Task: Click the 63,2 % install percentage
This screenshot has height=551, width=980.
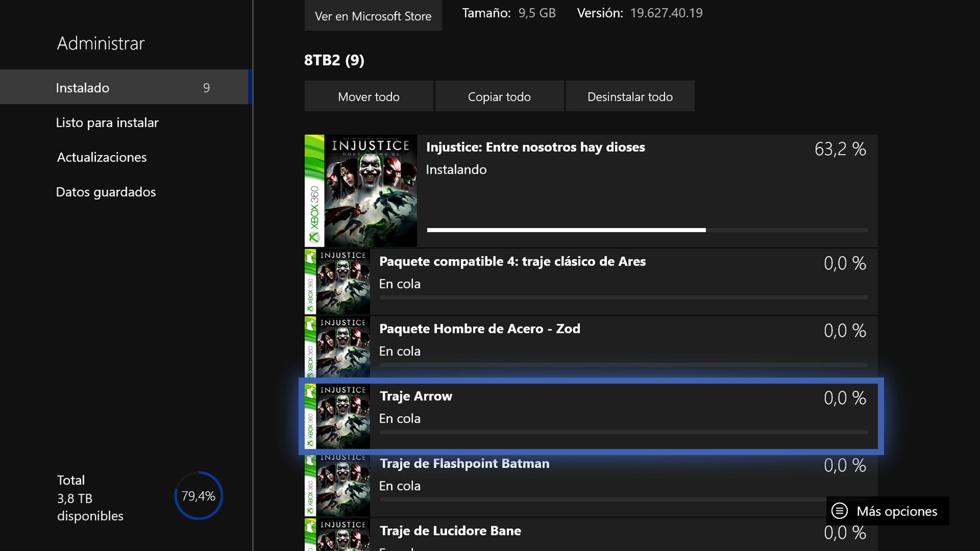Action: tap(840, 149)
